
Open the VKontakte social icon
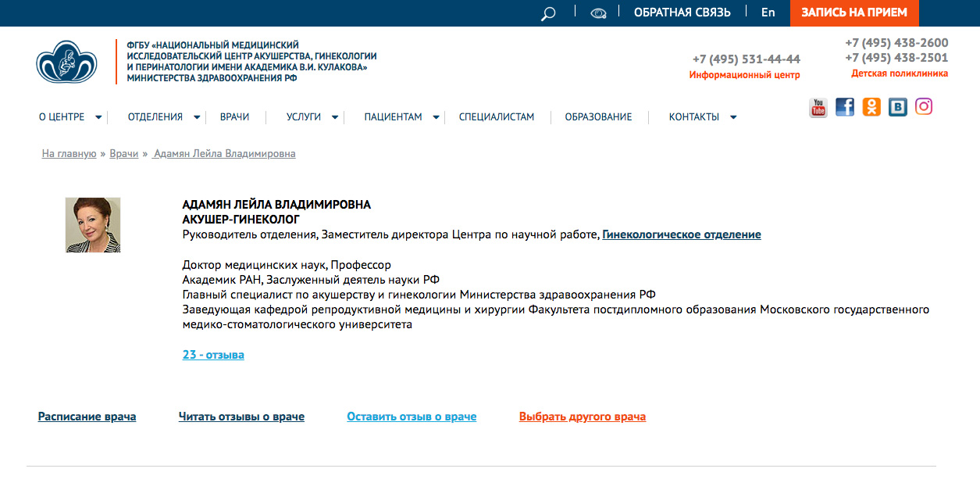[898, 107]
